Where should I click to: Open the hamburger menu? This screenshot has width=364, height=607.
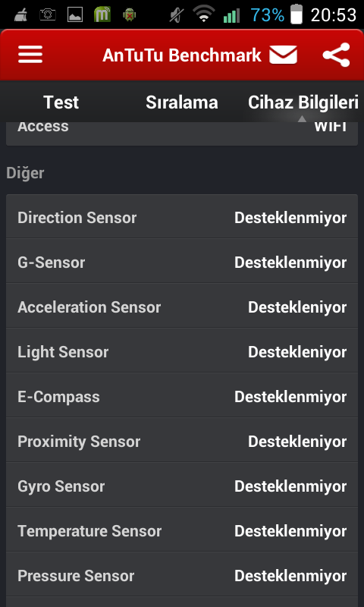(30, 55)
